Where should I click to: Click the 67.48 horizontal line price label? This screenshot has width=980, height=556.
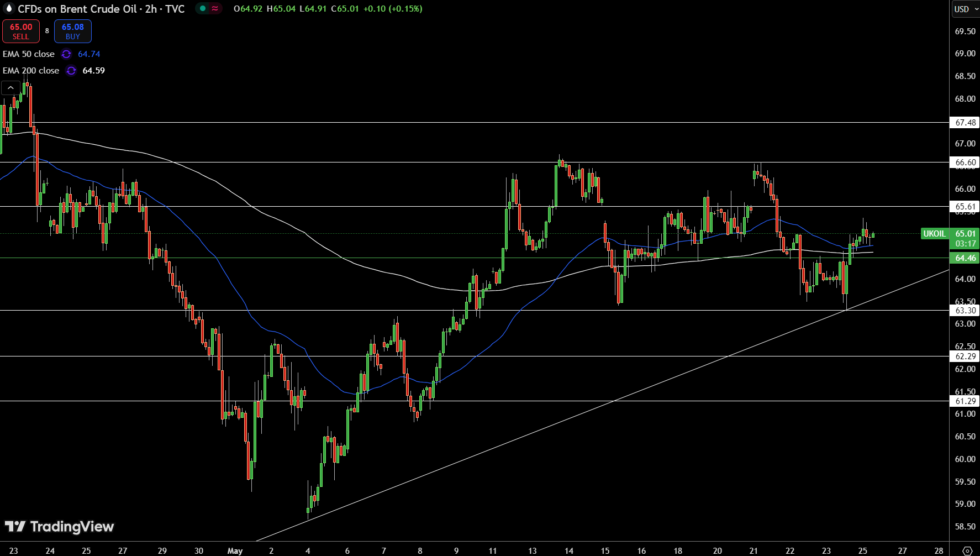tap(965, 123)
